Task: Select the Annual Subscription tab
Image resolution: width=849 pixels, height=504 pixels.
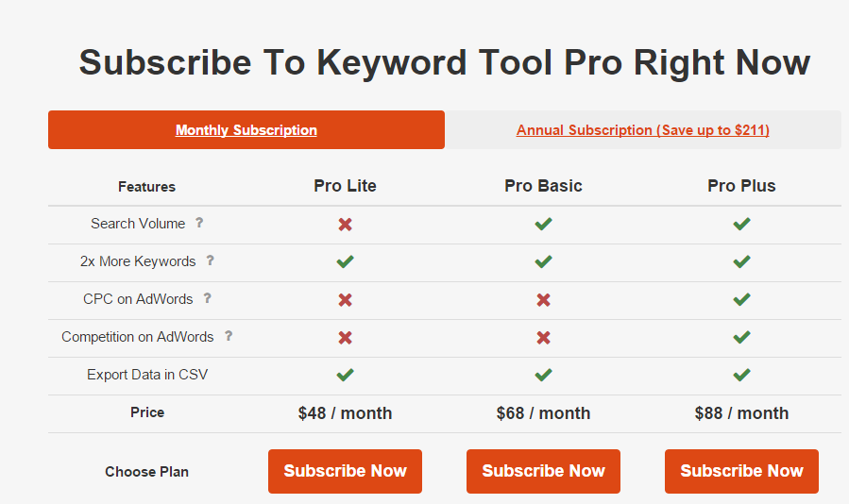Action: [642, 130]
